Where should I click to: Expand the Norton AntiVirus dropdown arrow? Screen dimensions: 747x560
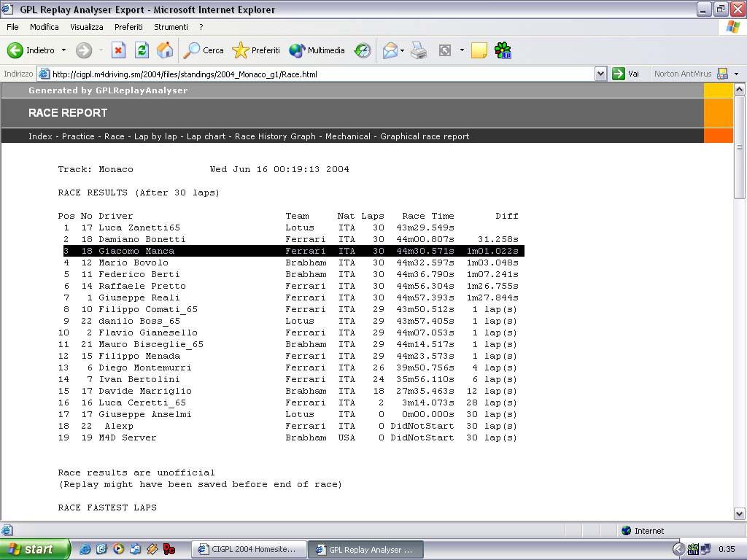(736, 74)
